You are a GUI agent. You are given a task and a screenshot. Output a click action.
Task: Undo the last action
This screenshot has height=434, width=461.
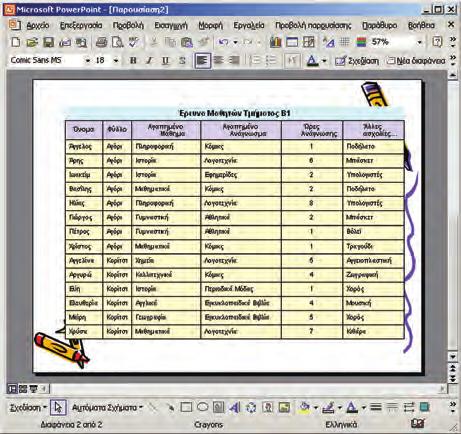pyautogui.click(x=223, y=42)
